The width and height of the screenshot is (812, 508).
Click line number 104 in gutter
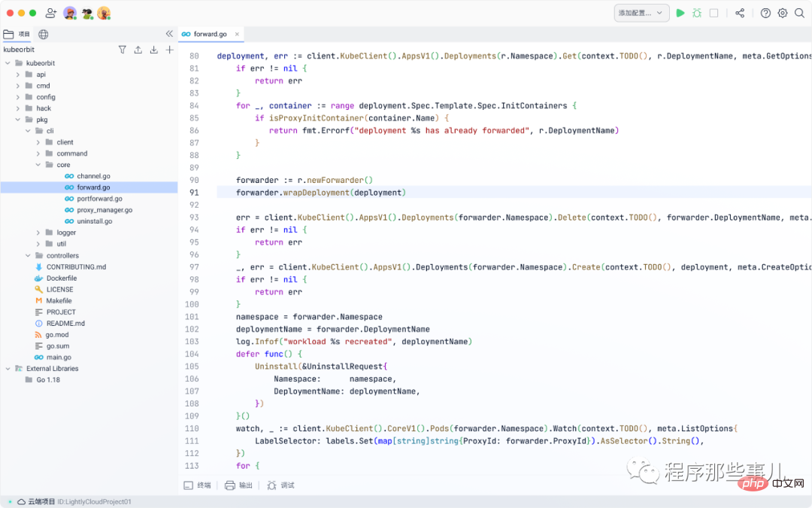[x=192, y=354]
